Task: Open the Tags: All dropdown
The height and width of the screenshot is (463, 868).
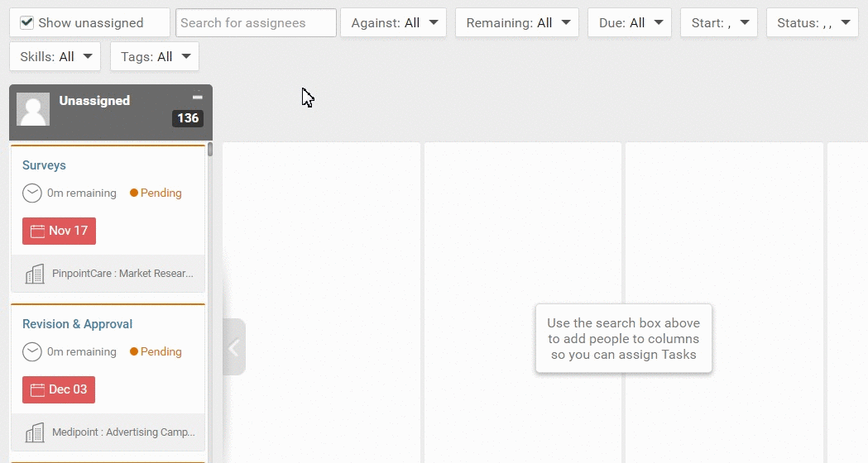Action: click(x=155, y=56)
